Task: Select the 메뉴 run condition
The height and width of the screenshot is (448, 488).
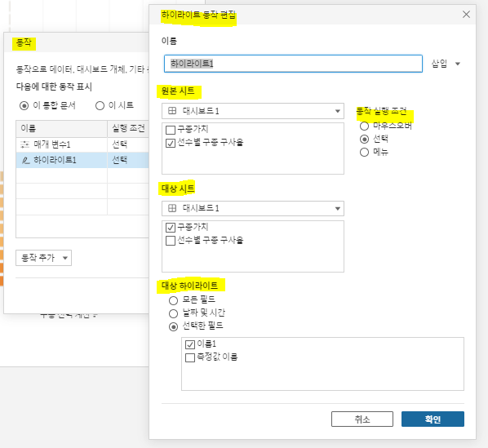Action: pyautogui.click(x=364, y=152)
